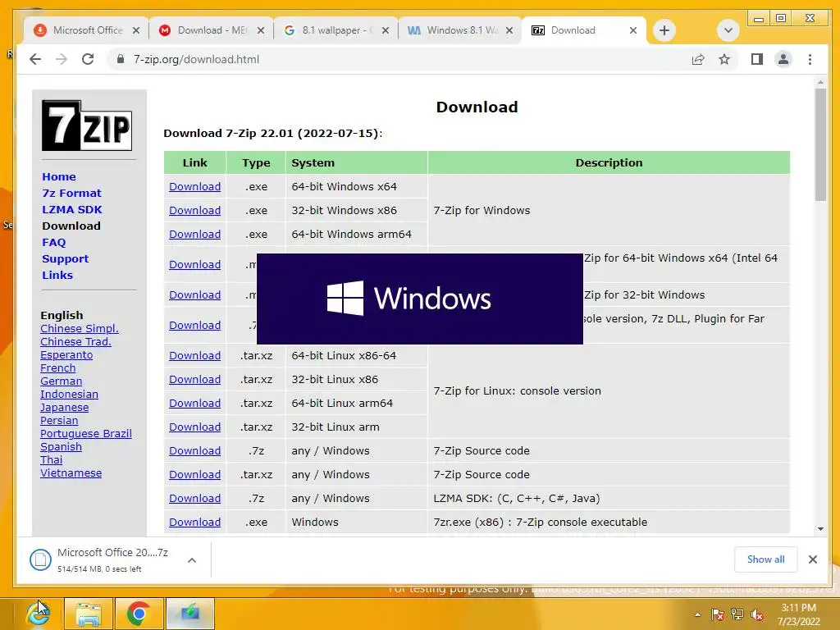Screen dimensions: 840x630
Task: Switch language to Chinese Simpl.
Action: point(80,329)
